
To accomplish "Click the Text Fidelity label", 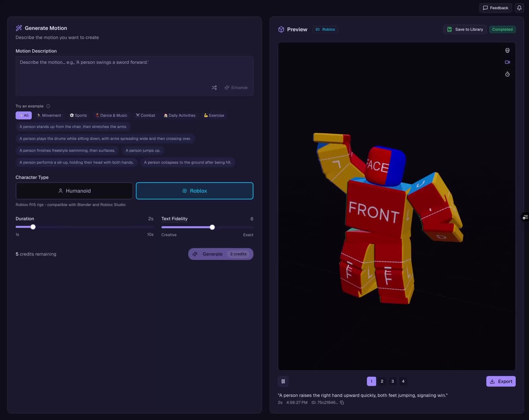I will pyautogui.click(x=175, y=219).
